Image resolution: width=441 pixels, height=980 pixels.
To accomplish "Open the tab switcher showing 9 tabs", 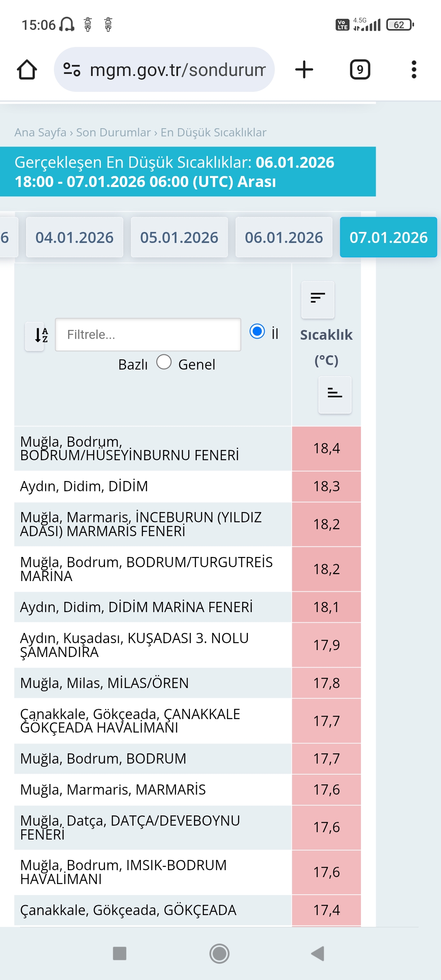I will [360, 69].
